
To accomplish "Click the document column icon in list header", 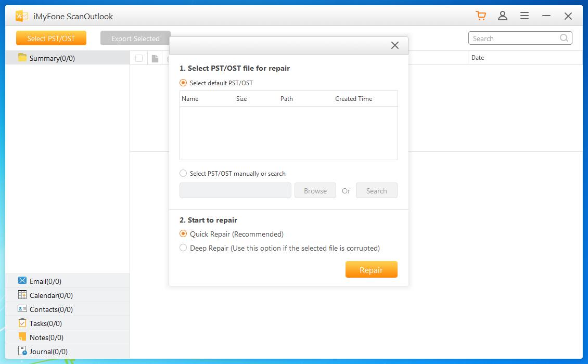I will tap(155, 58).
